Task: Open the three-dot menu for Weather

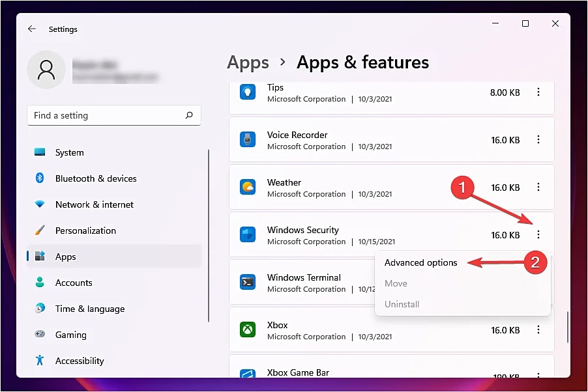Action: 538,187
